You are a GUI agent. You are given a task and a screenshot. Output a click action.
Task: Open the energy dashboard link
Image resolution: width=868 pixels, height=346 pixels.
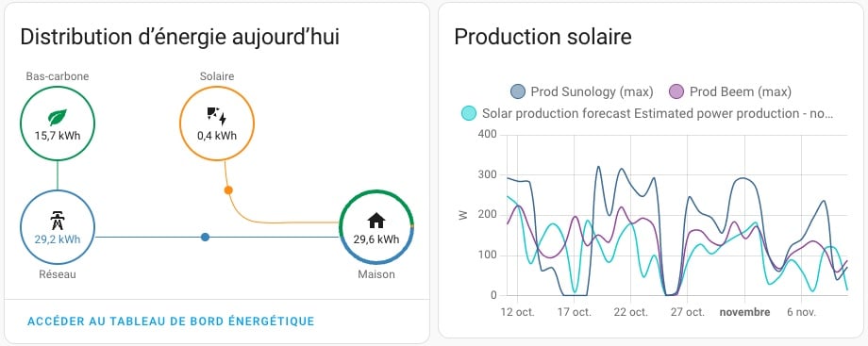(171, 321)
